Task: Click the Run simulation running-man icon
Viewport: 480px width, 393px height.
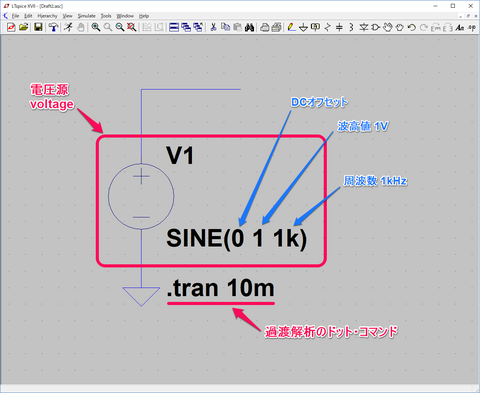Action: pos(68,27)
